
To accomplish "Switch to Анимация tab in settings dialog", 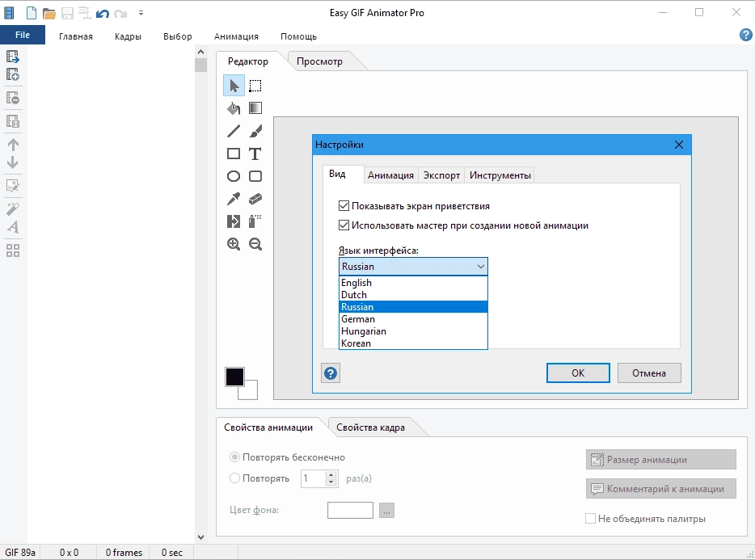I will pos(390,175).
